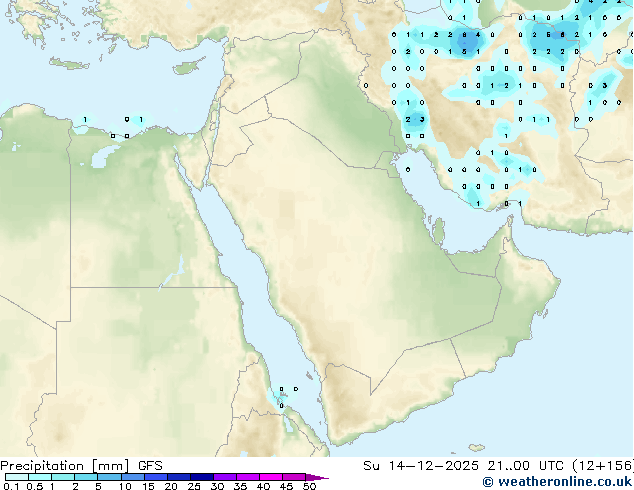Viewport: 634px width, 490px height.
Task: Click the 35–40 mm violet legend swatch
Action: tap(248, 477)
